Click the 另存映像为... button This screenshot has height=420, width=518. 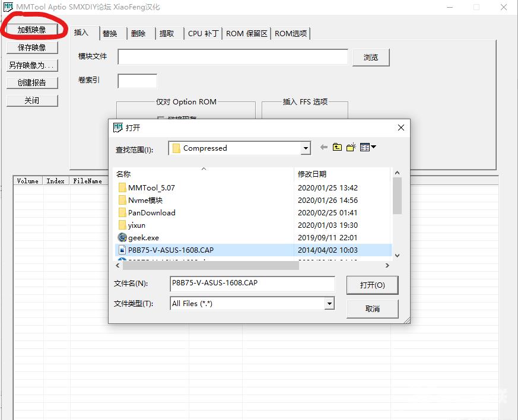click(x=32, y=65)
